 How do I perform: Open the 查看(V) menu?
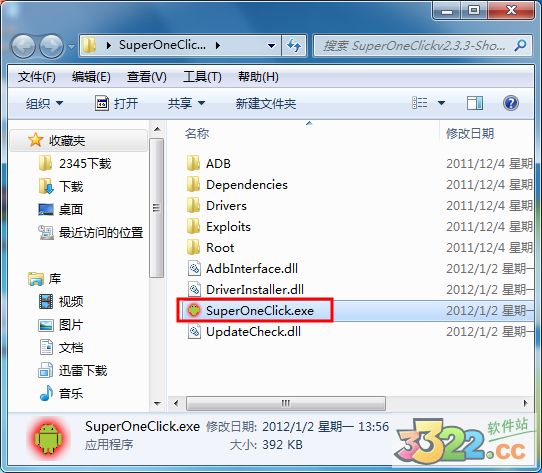pos(147,76)
